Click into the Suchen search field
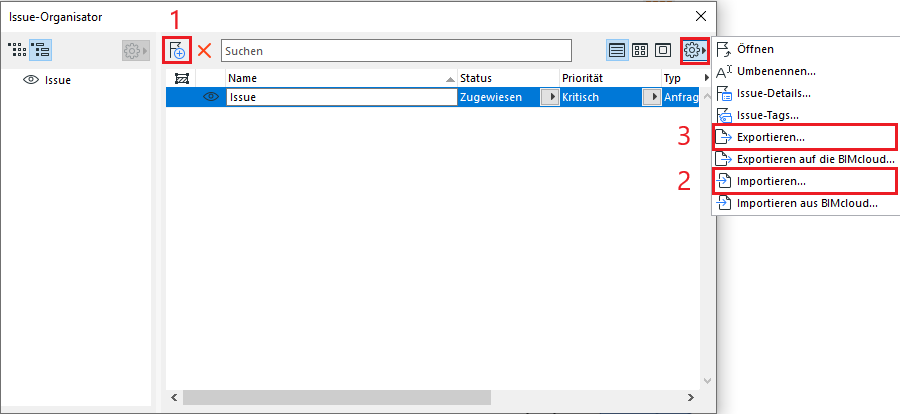900x414 pixels. (396, 50)
